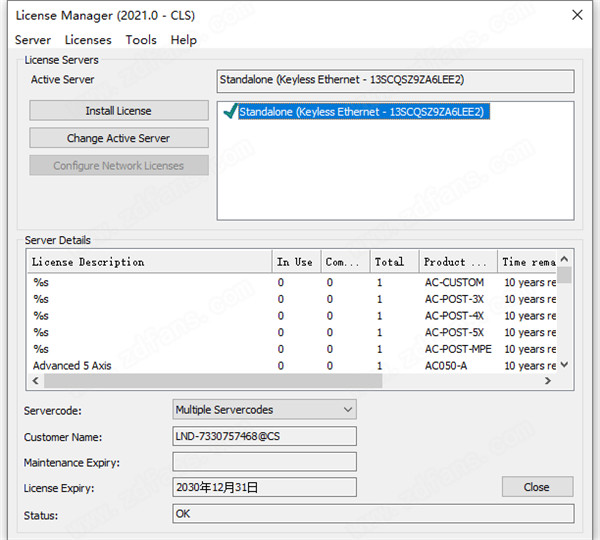
Task: Select the AC-CUSTOM product cell
Action: coord(454,282)
